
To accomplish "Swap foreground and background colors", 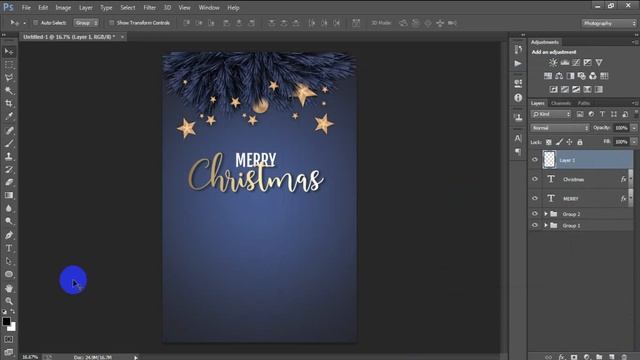I will coord(13,311).
